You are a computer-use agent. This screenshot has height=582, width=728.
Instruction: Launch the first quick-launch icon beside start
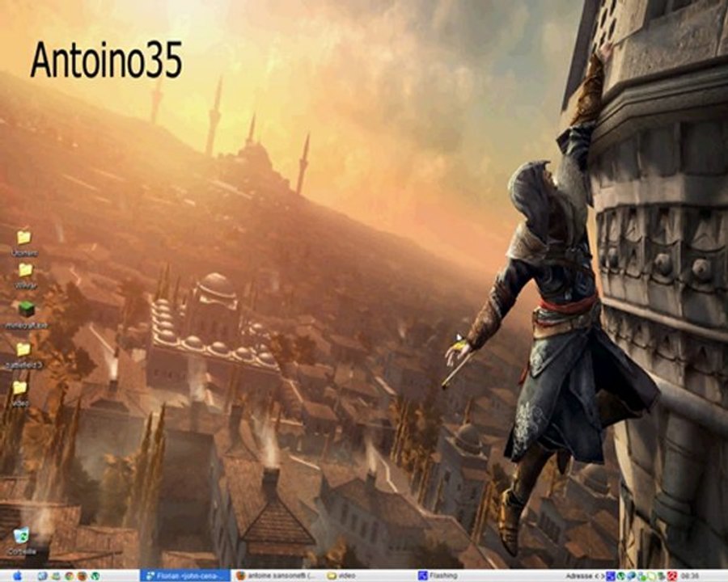coord(42,576)
